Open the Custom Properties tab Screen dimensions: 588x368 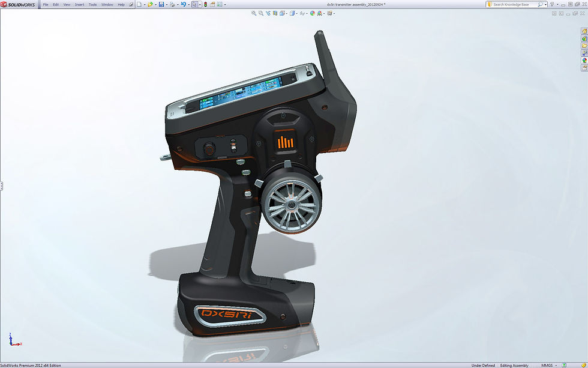[x=584, y=67]
